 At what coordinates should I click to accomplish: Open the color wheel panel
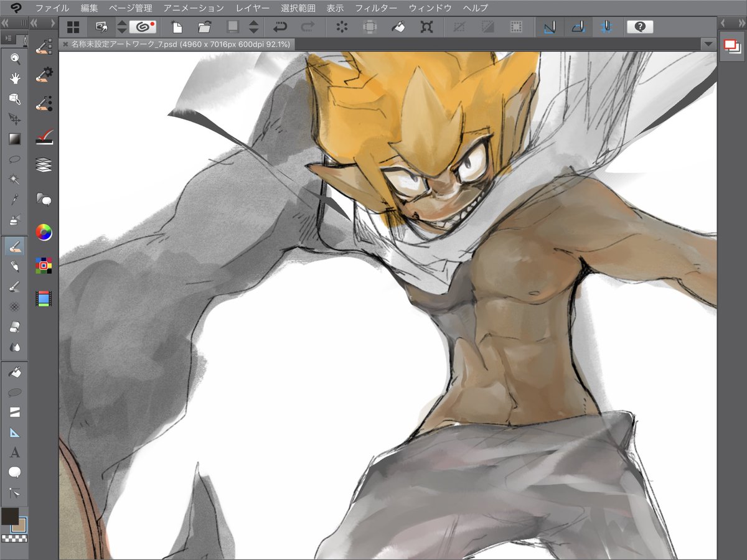[44, 233]
